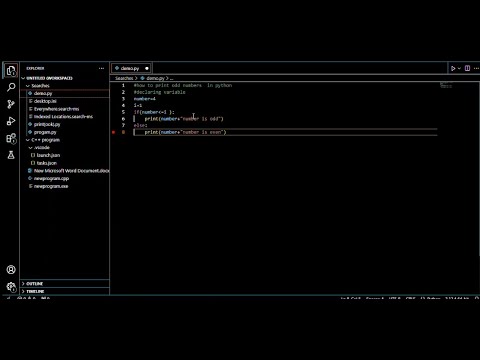Open the Manage gear menu

point(11,287)
